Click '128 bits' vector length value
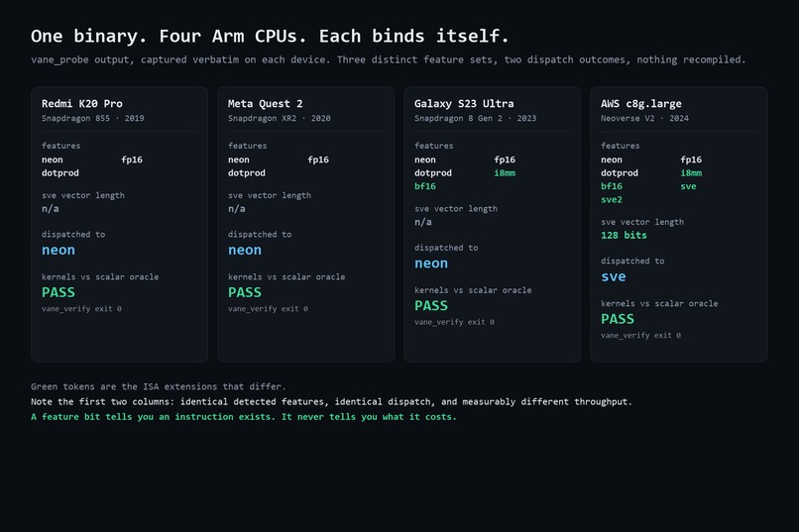This screenshot has width=799, height=532. pyautogui.click(x=624, y=235)
